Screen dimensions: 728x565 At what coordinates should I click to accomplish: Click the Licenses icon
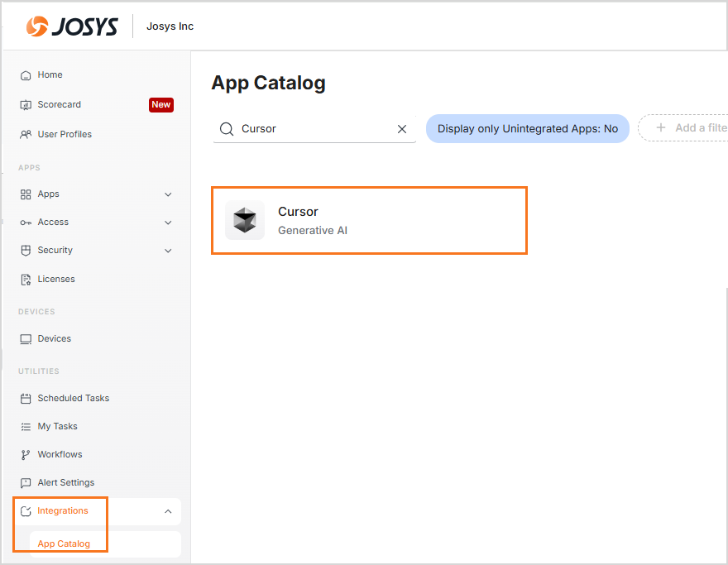[26, 280]
